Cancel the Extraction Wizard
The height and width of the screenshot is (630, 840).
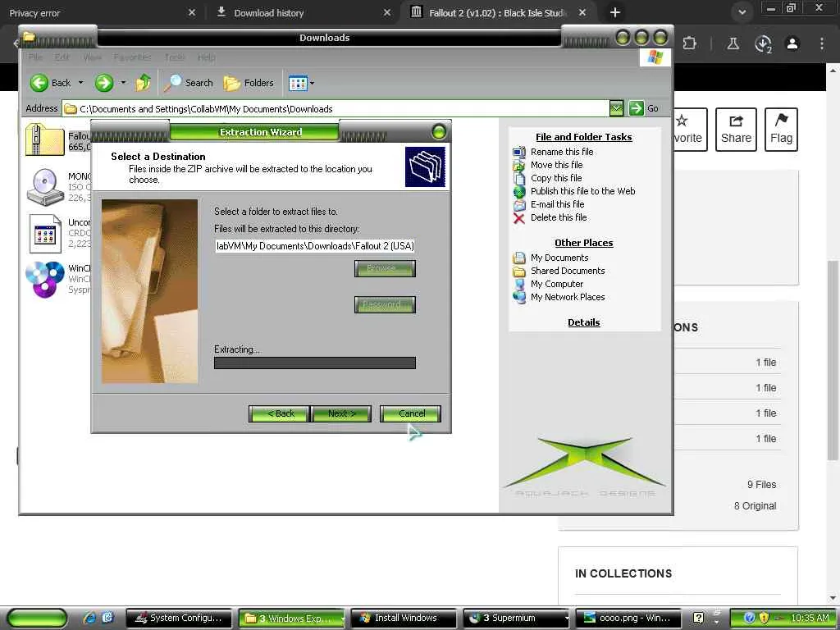pos(410,413)
